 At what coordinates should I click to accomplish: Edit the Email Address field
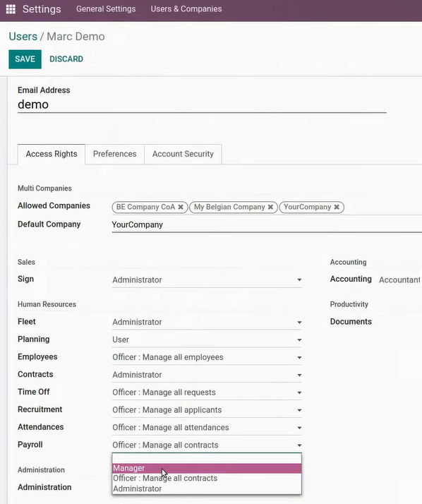[x=202, y=104]
